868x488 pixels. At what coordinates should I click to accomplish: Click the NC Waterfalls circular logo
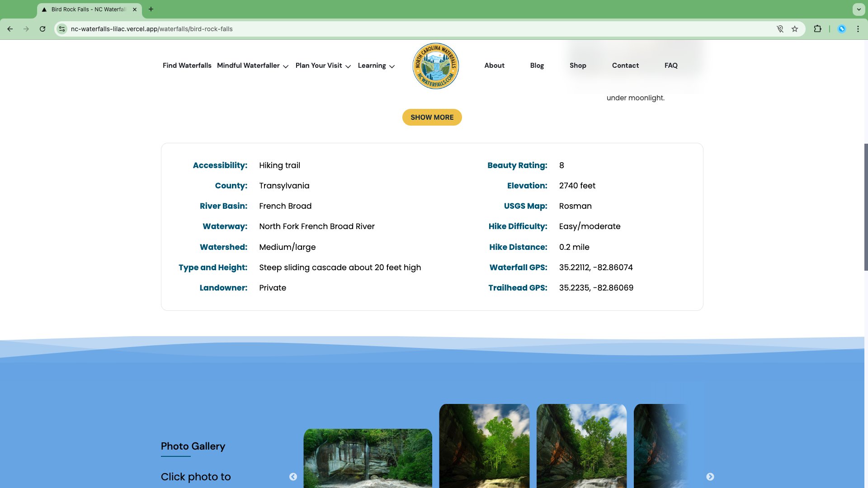[435, 66]
